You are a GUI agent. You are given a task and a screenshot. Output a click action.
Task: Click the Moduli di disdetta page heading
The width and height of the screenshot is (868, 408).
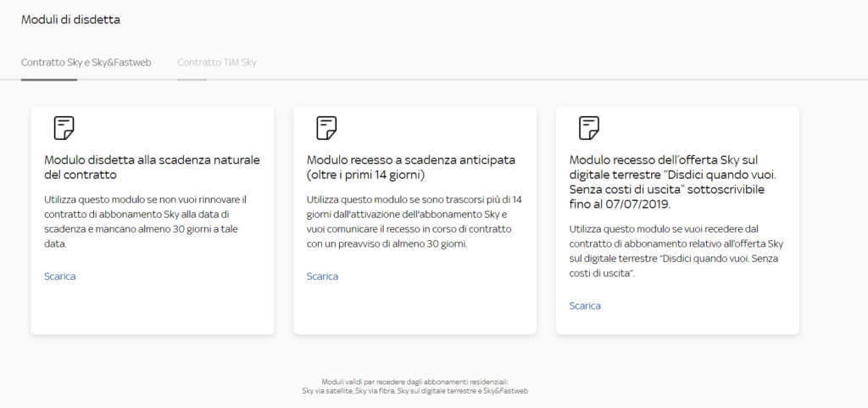(70, 20)
